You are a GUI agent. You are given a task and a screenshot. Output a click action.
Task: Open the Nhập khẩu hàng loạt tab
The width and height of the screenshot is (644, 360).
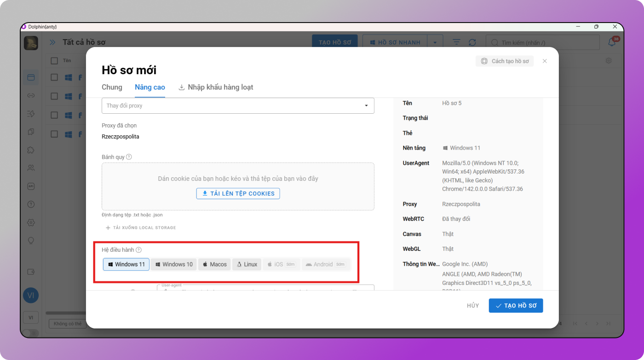216,87
